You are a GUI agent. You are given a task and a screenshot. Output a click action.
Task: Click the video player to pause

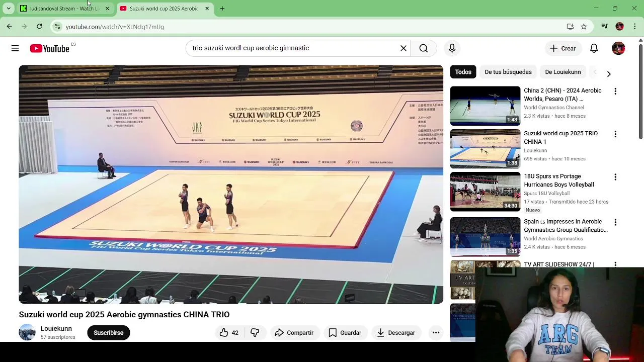231,184
